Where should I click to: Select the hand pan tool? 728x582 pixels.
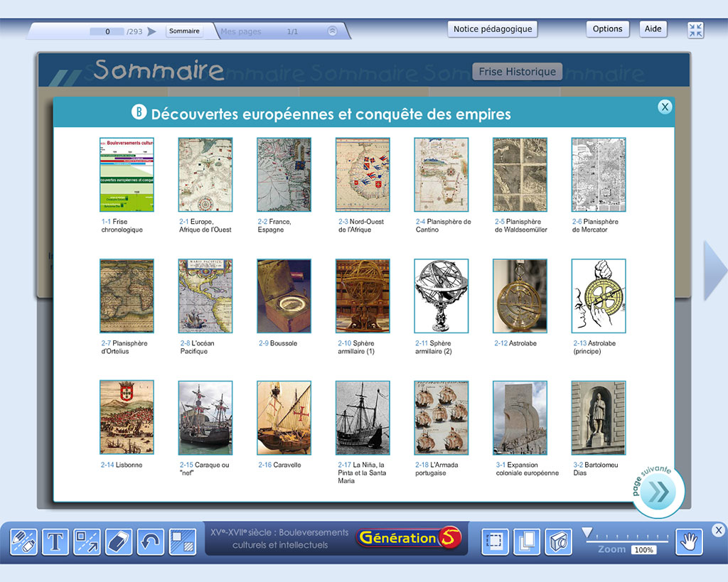pos(689,542)
